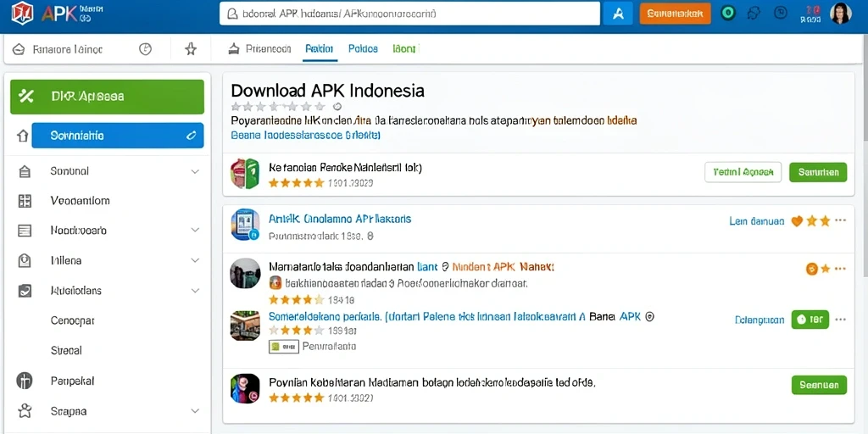
Task: Click the home icon beside Fanatore lainoc
Action: pos(19,49)
